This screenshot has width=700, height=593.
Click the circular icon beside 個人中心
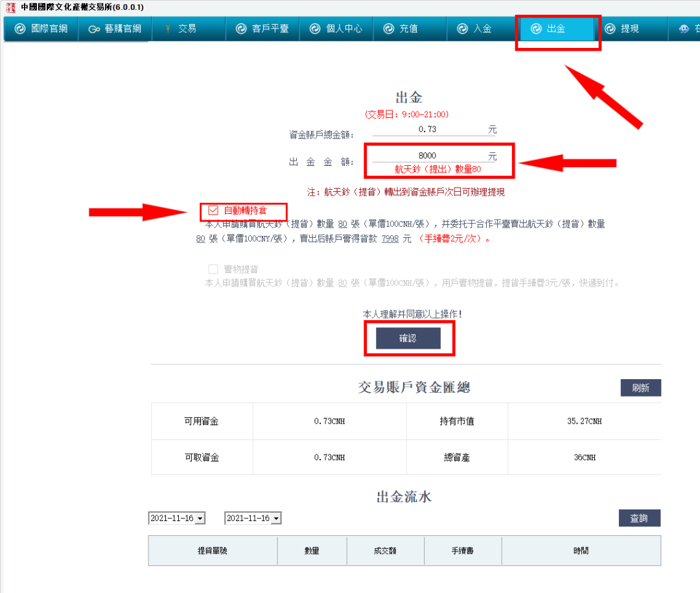click(315, 29)
